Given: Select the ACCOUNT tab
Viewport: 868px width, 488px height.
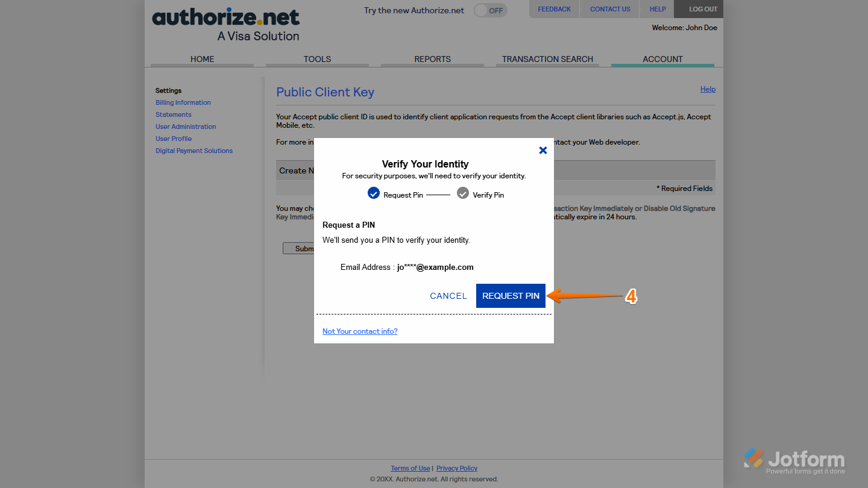Looking at the screenshot, I should click(x=662, y=58).
